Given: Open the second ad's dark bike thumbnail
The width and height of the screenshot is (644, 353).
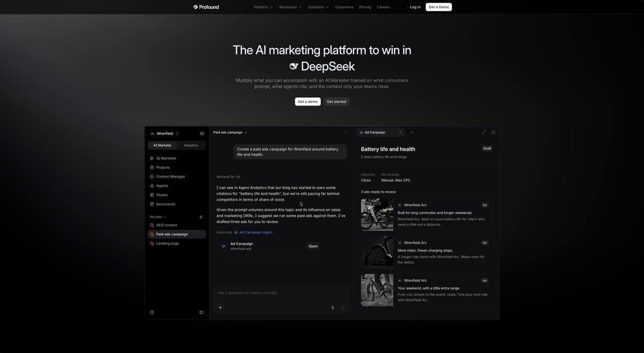Looking at the screenshot, I should coord(377,253).
